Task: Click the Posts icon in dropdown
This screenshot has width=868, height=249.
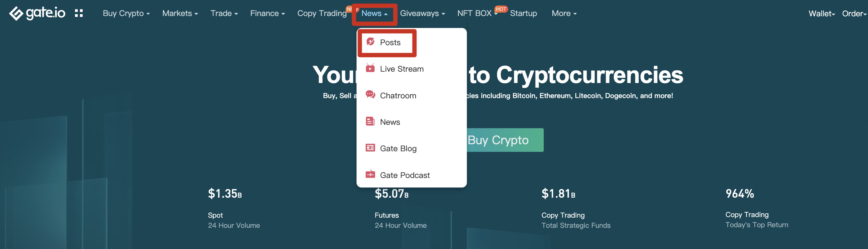Action: coord(370,42)
